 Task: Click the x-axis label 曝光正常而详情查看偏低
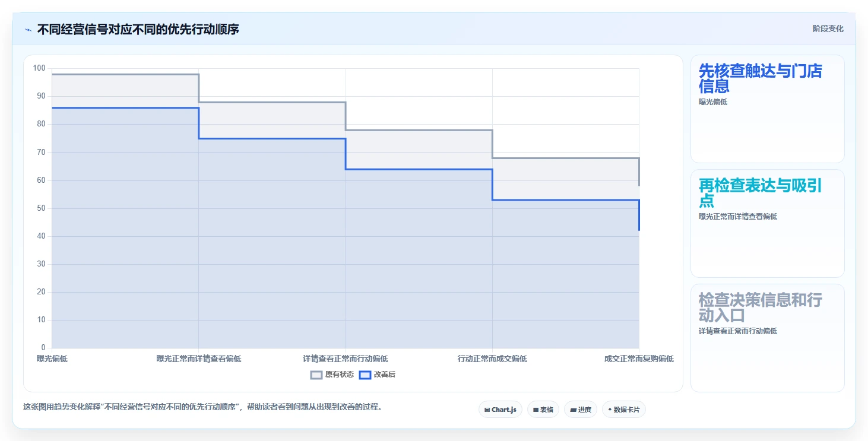pyautogui.click(x=199, y=358)
